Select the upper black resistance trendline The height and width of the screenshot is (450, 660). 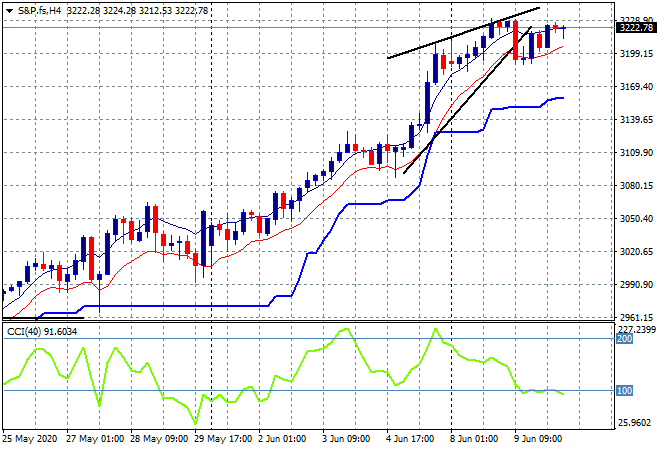click(463, 33)
